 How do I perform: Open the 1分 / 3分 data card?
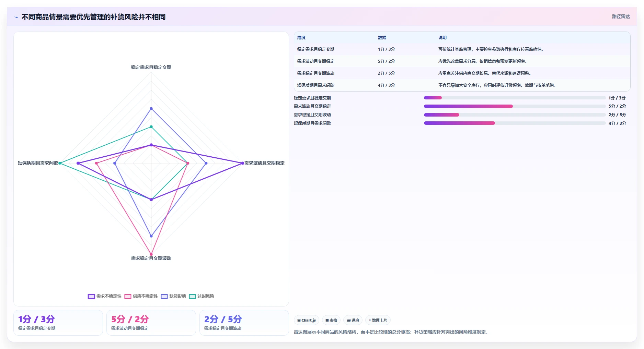tap(58, 323)
